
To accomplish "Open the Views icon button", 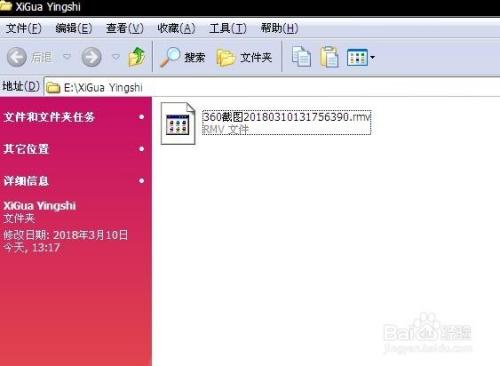I will [x=357, y=57].
